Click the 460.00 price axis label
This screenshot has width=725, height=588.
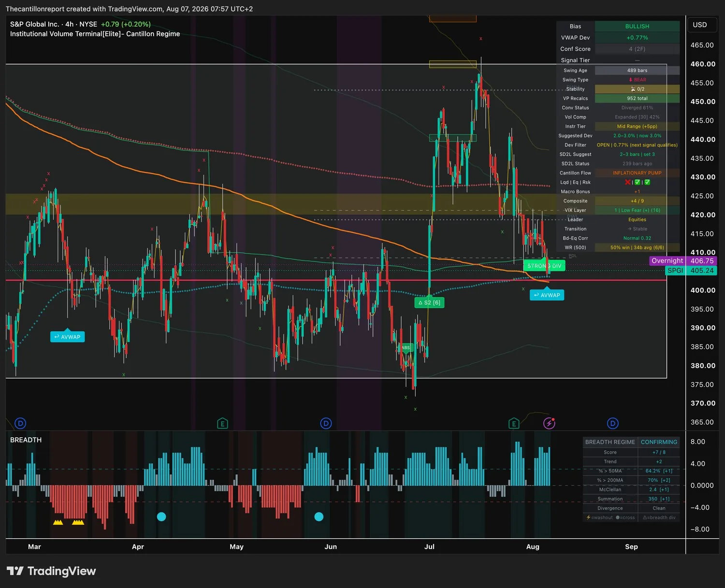(x=703, y=64)
